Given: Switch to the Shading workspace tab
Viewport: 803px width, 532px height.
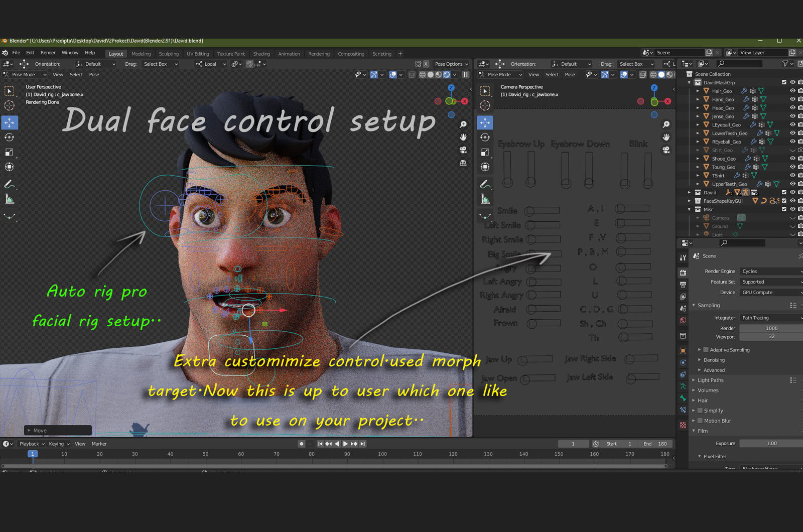Looking at the screenshot, I should click(261, 54).
